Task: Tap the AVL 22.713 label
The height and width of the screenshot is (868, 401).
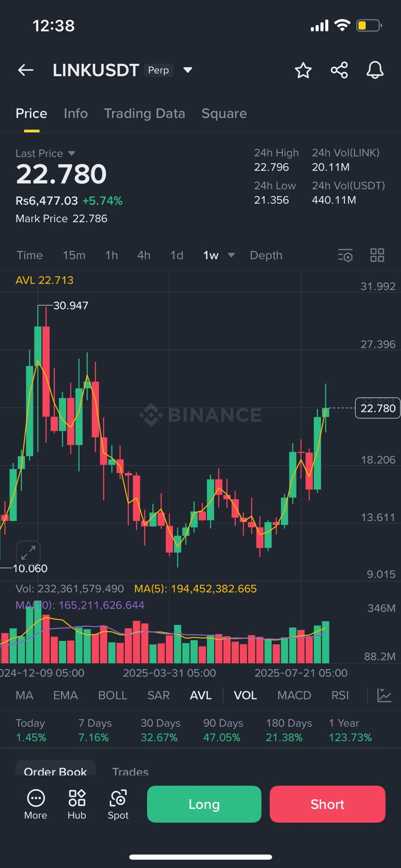Action: coord(45,280)
